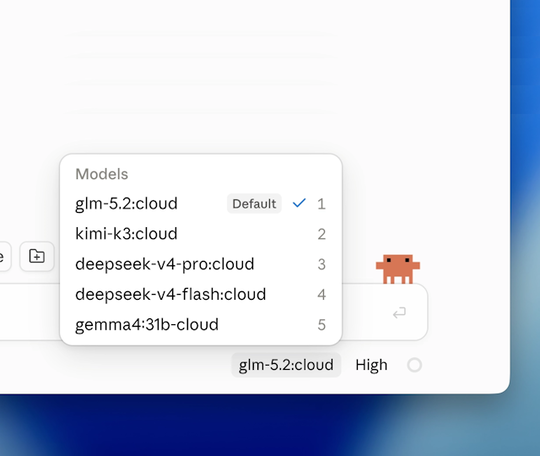This screenshot has height=456, width=540.
Task: Click shortcut number 3 beside deepseek-v4-pro
Action: point(321,265)
